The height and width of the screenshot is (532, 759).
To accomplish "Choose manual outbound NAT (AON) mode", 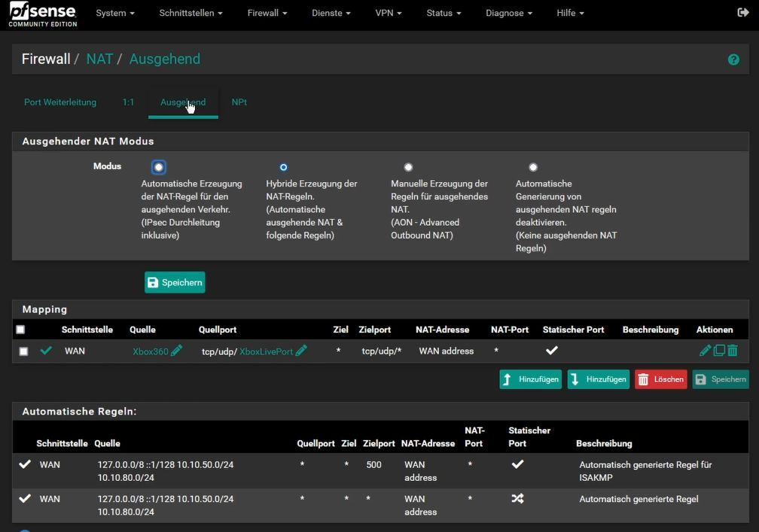I will tap(408, 167).
